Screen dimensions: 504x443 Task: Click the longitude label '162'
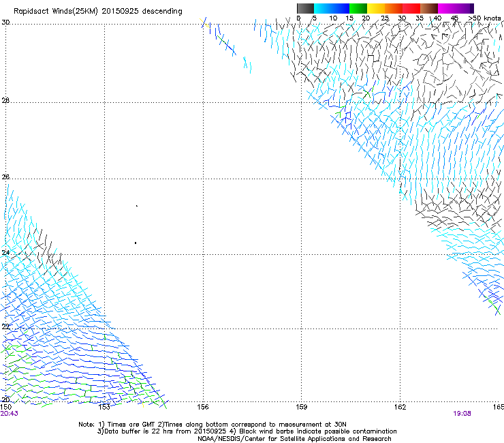pyautogui.click(x=400, y=407)
